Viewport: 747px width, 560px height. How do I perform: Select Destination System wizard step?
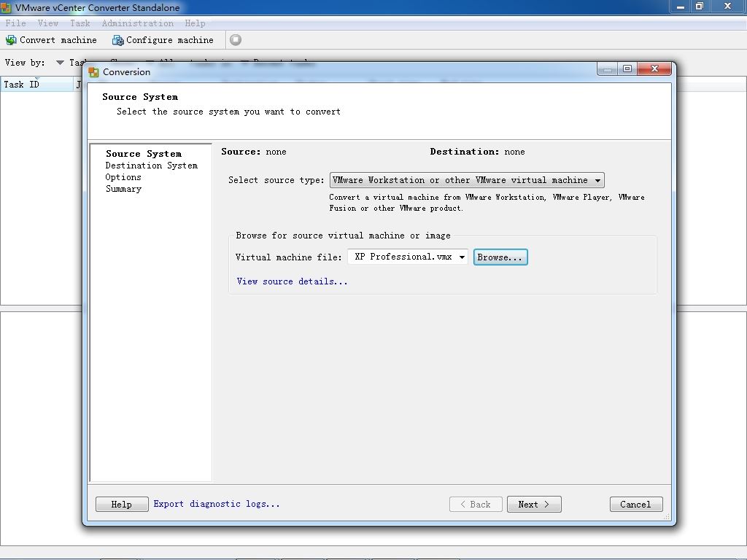pos(152,166)
